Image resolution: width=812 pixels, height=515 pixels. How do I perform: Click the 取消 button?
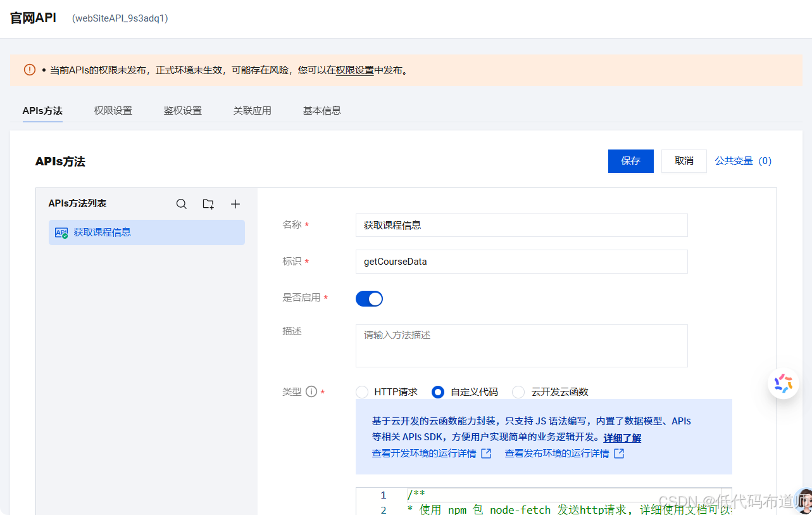(x=684, y=161)
